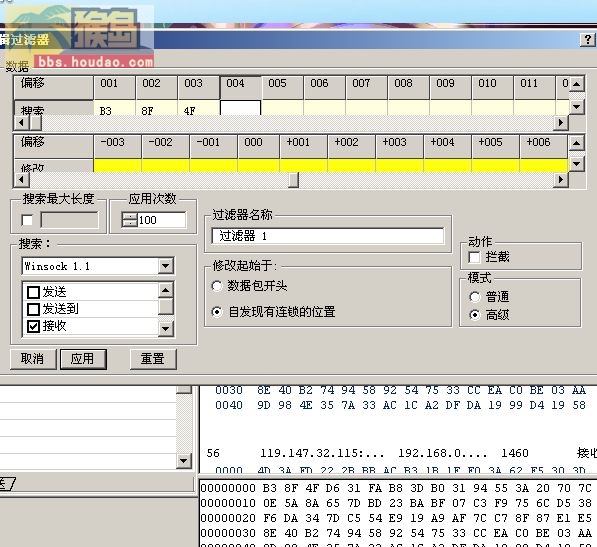Open the Winsock 1.1 dropdown

tap(166, 266)
